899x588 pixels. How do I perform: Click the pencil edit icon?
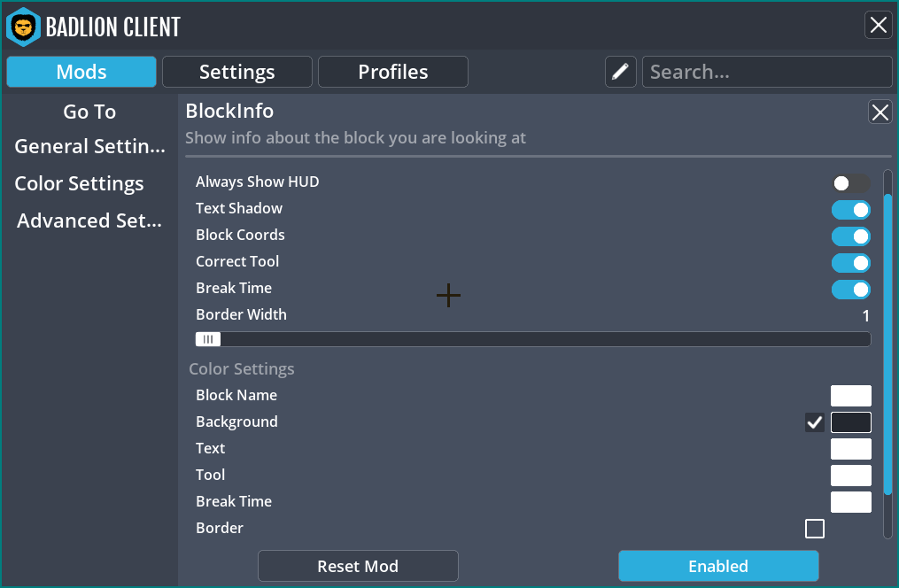620,72
